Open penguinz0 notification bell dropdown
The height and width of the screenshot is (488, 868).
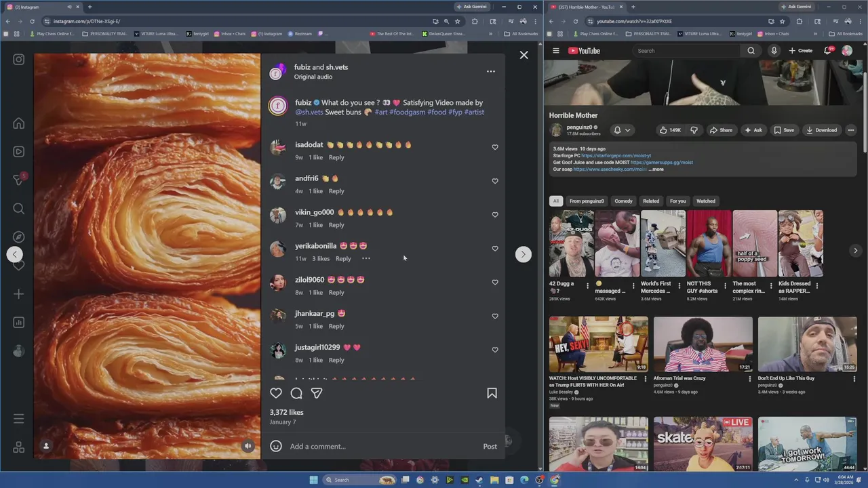pyautogui.click(x=622, y=130)
